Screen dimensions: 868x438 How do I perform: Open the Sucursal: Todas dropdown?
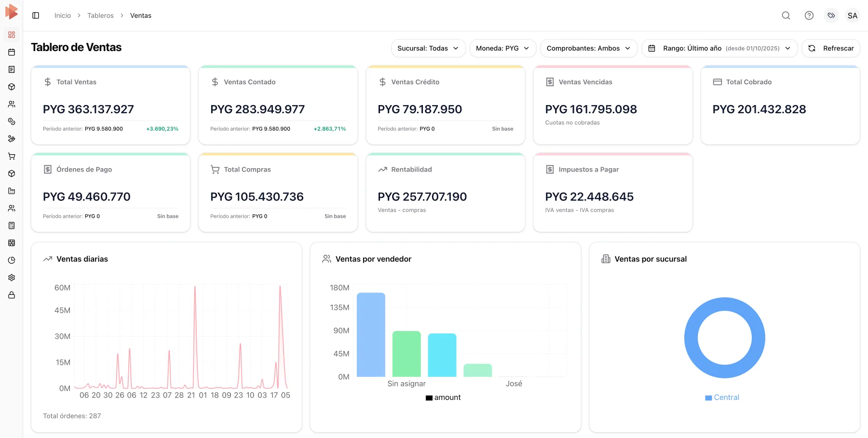[x=428, y=48]
